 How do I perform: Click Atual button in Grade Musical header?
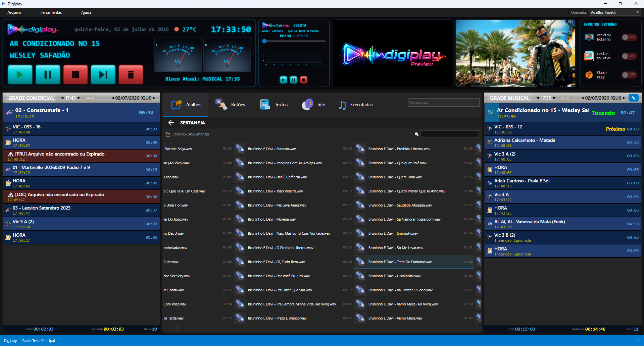[565, 98]
